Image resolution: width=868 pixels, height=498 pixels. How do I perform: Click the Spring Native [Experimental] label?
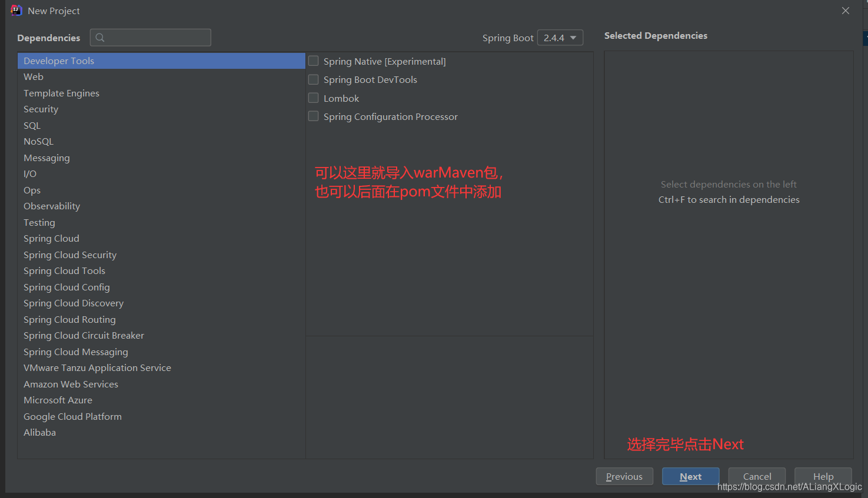tap(385, 61)
